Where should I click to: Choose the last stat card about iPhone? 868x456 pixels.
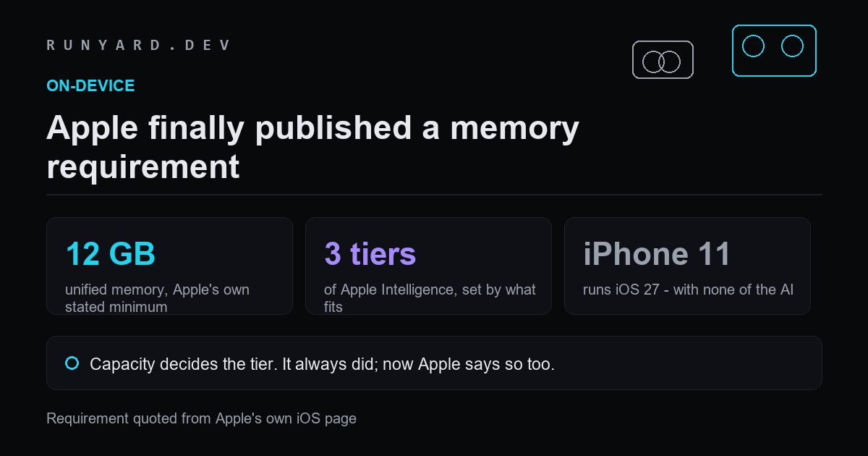[x=687, y=266]
